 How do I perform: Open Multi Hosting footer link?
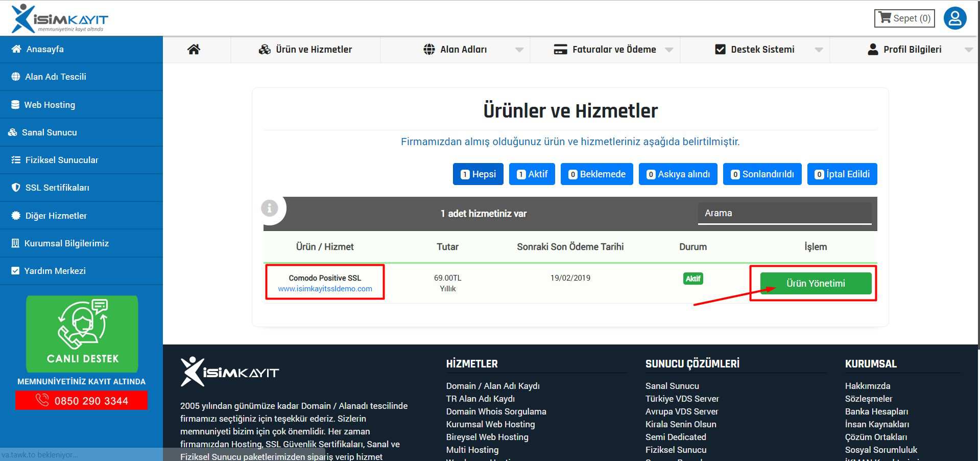[472, 450]
